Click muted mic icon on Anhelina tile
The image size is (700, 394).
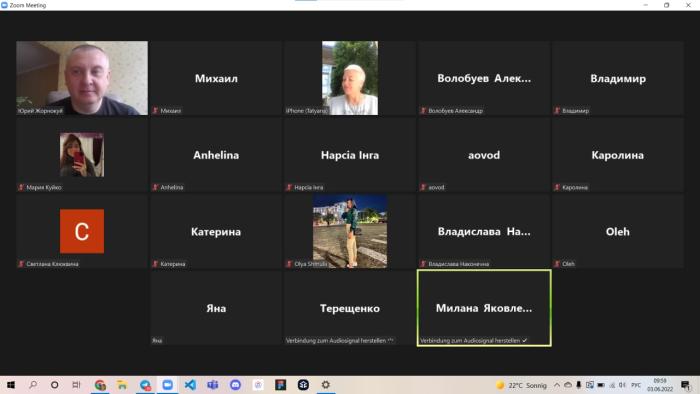coord(155,187)
